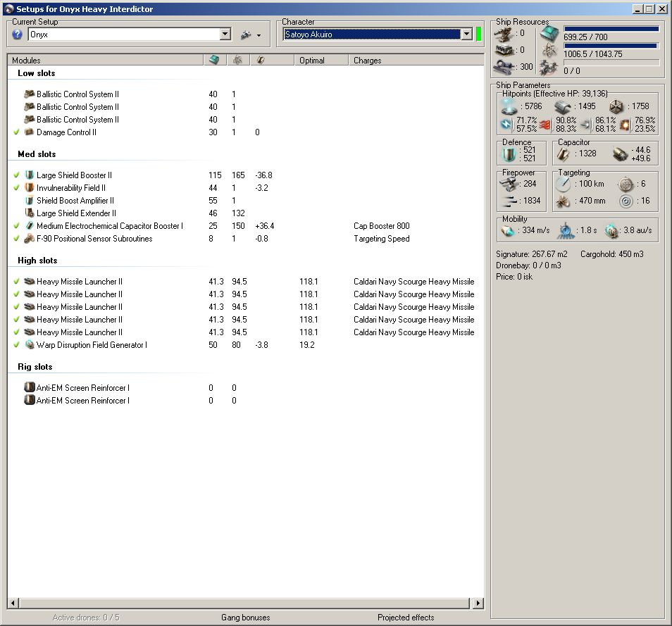Toggle Medium Electrochemical Capacitor Booster I active state
672x626 pixels.
click(16, 226)
